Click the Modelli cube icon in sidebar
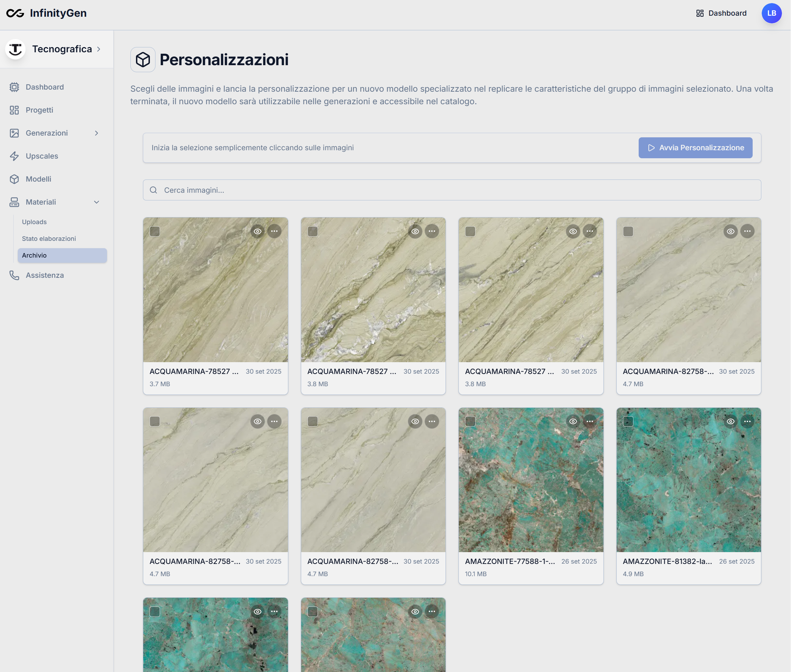This screenshot has height=672, width=791. 15,179
